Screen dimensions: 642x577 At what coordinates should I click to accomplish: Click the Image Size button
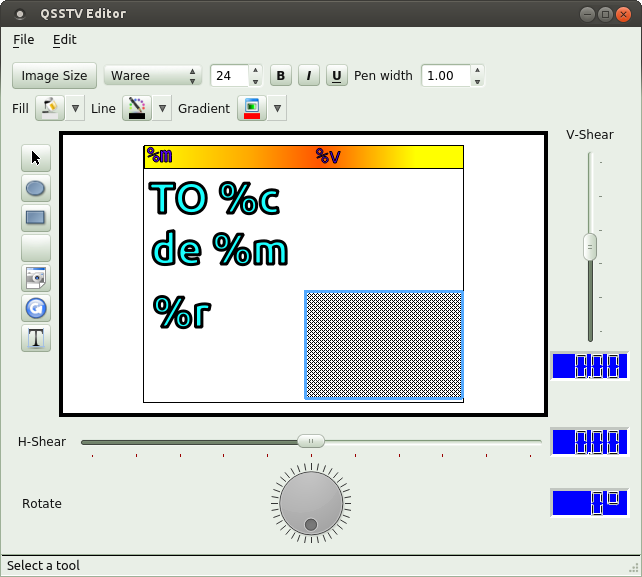54,76
